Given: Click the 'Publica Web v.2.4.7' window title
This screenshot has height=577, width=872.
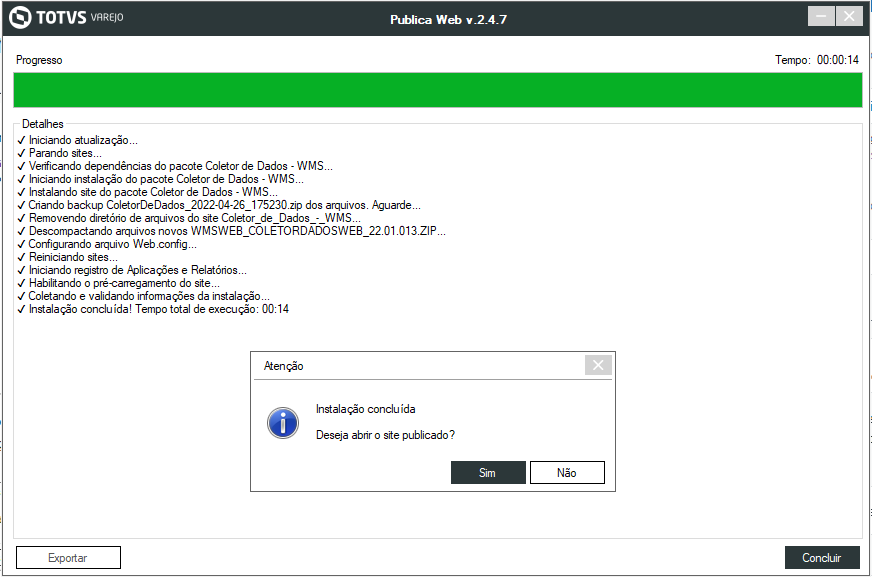Looking at the screenshot, I should click(448, 19).
